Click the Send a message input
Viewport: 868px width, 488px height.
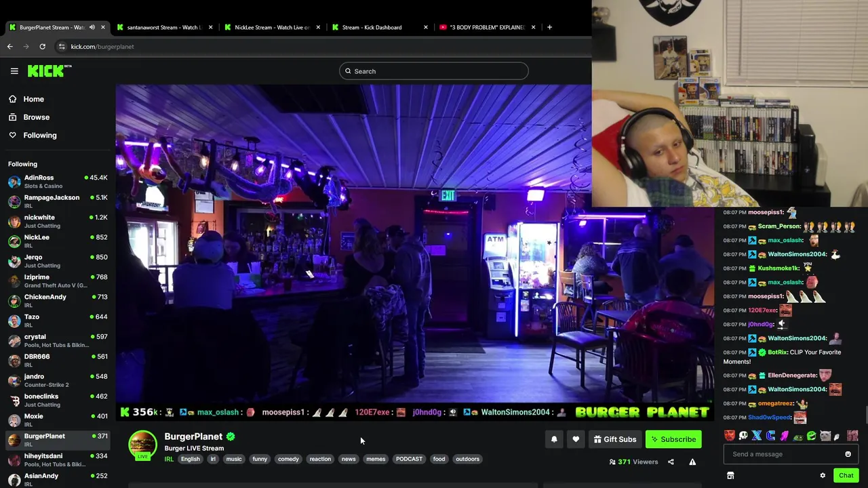(x=783, y=454)
